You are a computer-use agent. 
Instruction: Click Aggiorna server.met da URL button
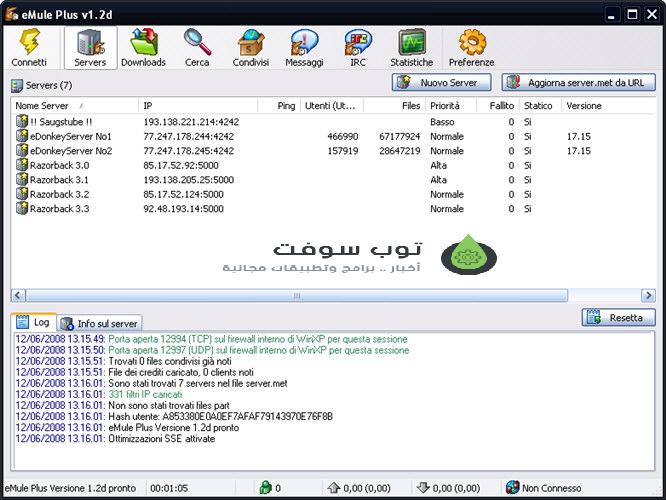pyautogui.click(x=579, y=82)
